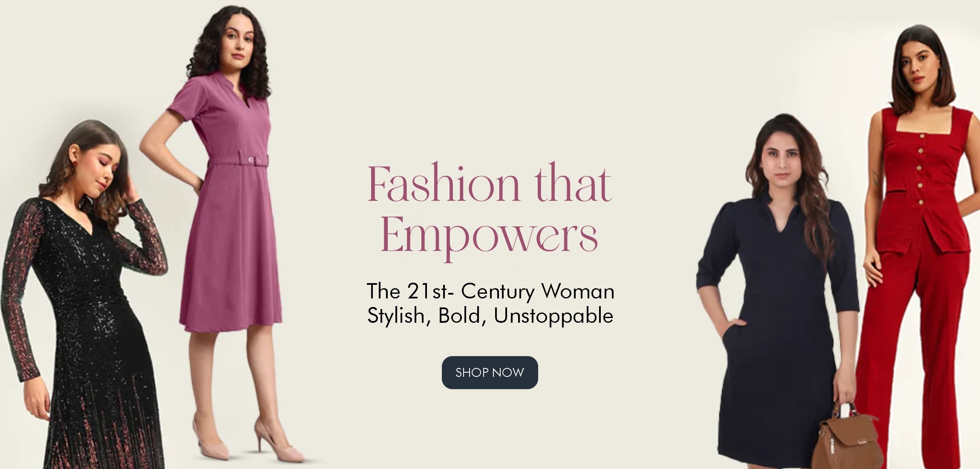The height and width of the screenshot is (469, 980).
Task: Click the 'Stylish, Bold, Unstoppable' tagline
Action: [490, 316]
